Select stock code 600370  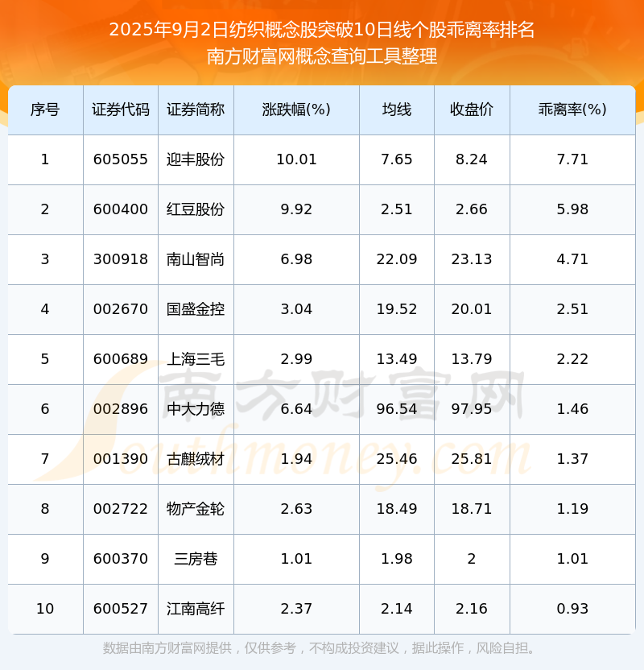click(121, 559)
